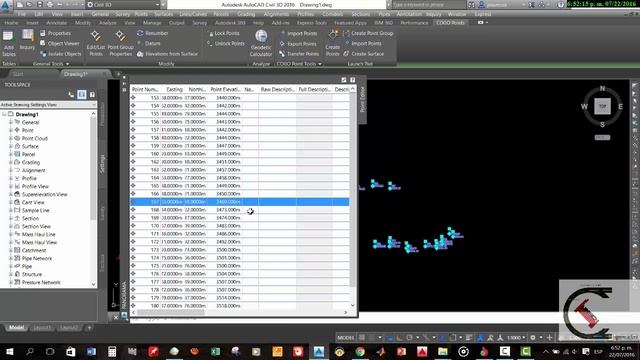
Task: Add a new layout with plus button
Action: [89, 327]
